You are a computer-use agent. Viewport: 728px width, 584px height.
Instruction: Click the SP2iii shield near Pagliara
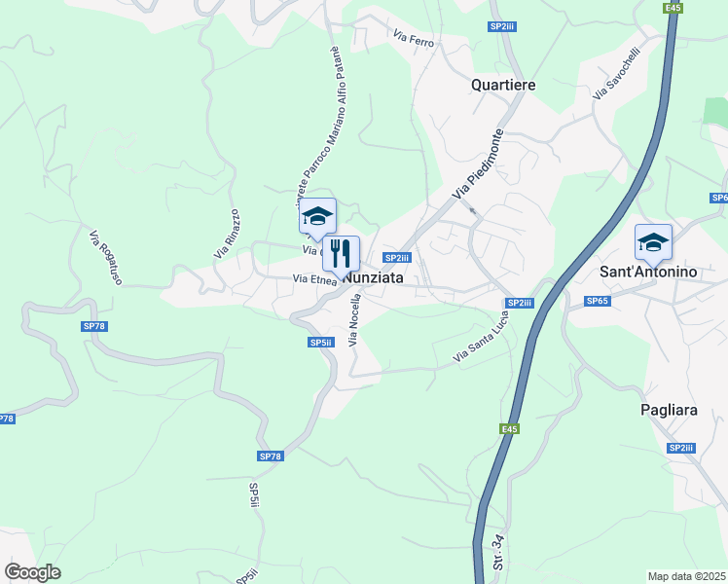pos(681,448)
